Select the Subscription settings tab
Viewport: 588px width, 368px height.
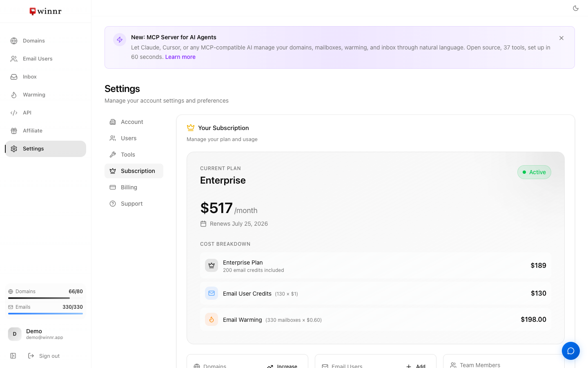[134, 171]
